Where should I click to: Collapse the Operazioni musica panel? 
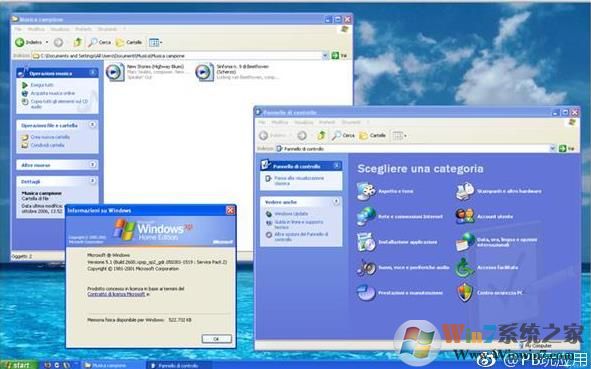tap(92, 73)
